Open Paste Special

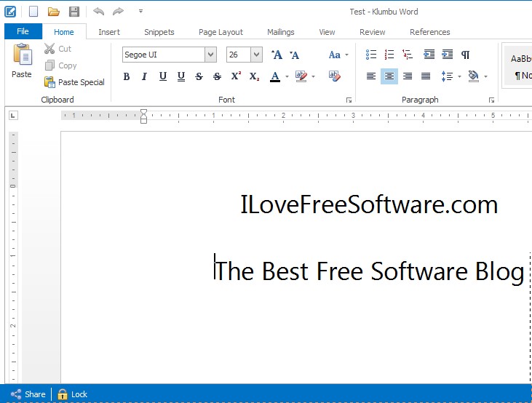coord(74,82)
